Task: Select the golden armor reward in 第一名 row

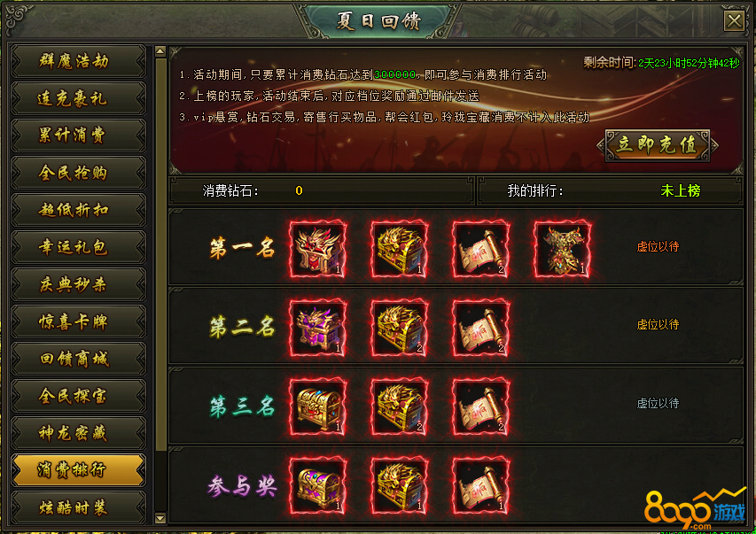Action: coord(563,249)
